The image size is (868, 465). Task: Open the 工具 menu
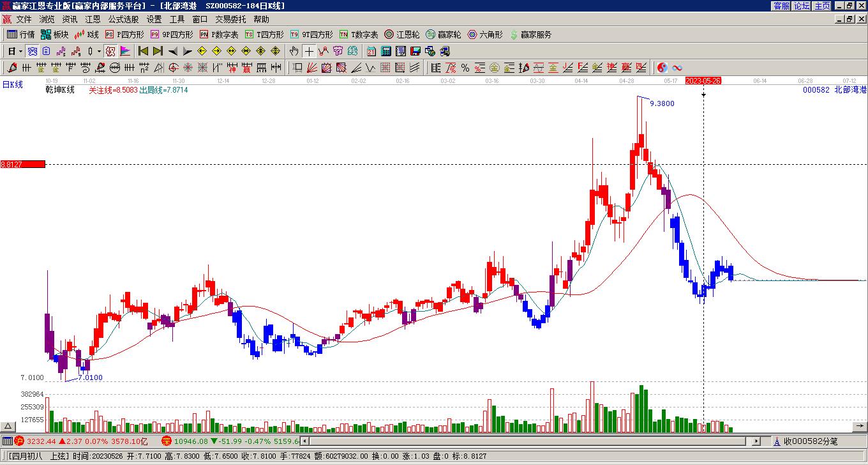(177, 20)
